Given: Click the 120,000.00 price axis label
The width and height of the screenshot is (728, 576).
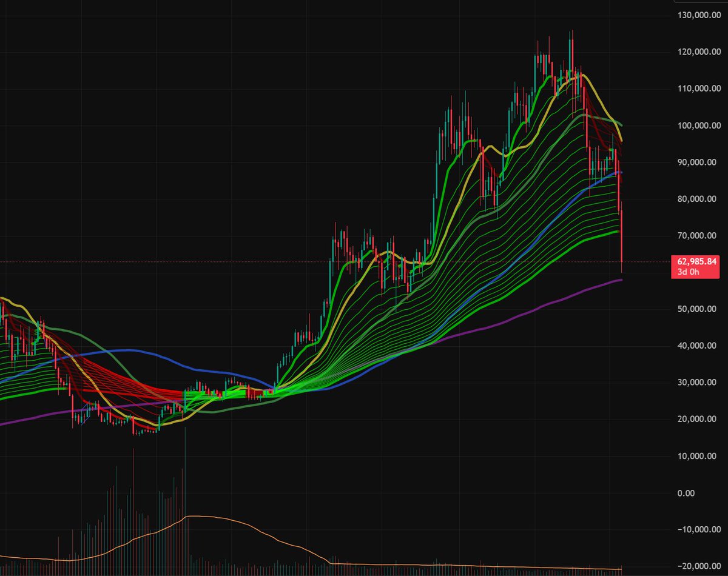Looking at the screenshot, I should (x=698, y=53).
